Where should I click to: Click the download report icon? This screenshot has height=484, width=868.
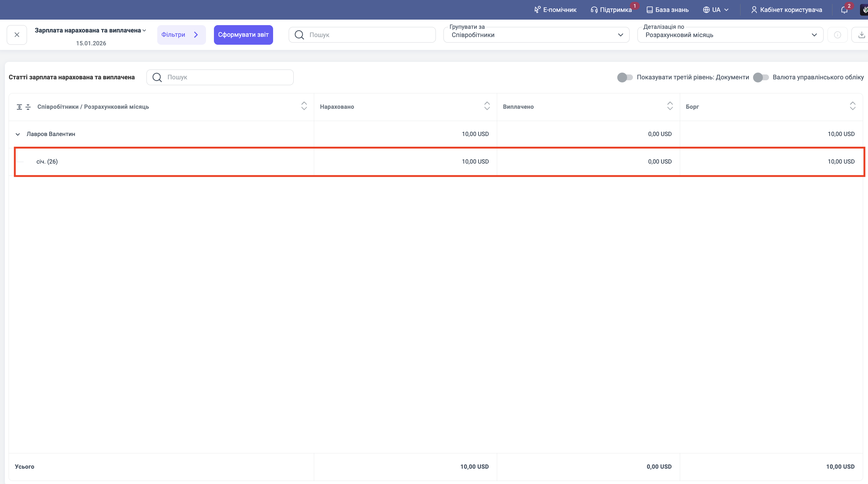tap(861, 35)
